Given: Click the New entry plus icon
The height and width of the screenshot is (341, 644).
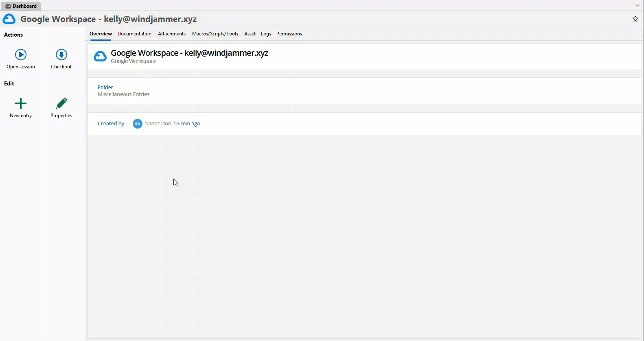Looking at the screenshot, I should pos(21,103).
